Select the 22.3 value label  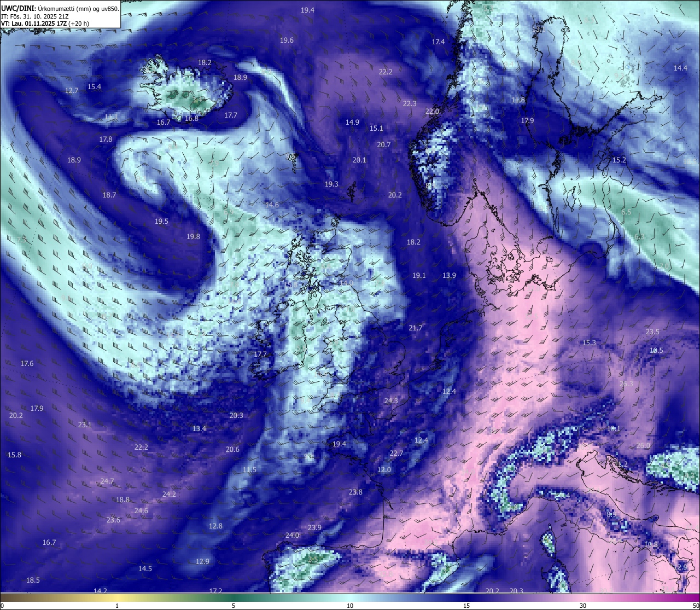coord(410,103)
